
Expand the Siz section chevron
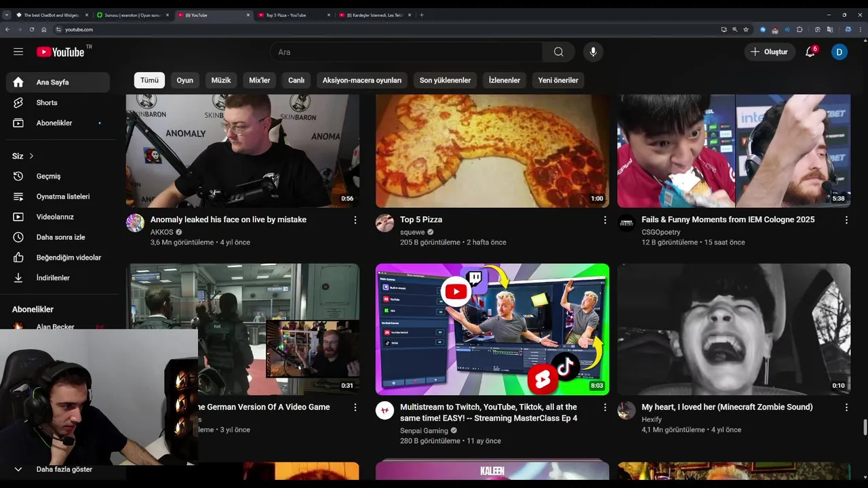point(31,156)
